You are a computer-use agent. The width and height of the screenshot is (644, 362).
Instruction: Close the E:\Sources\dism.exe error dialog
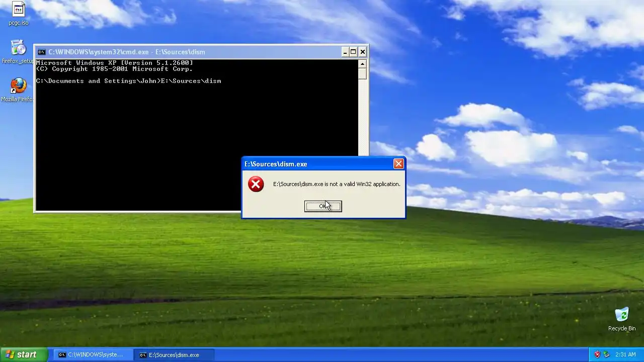[x=398, y=164]
